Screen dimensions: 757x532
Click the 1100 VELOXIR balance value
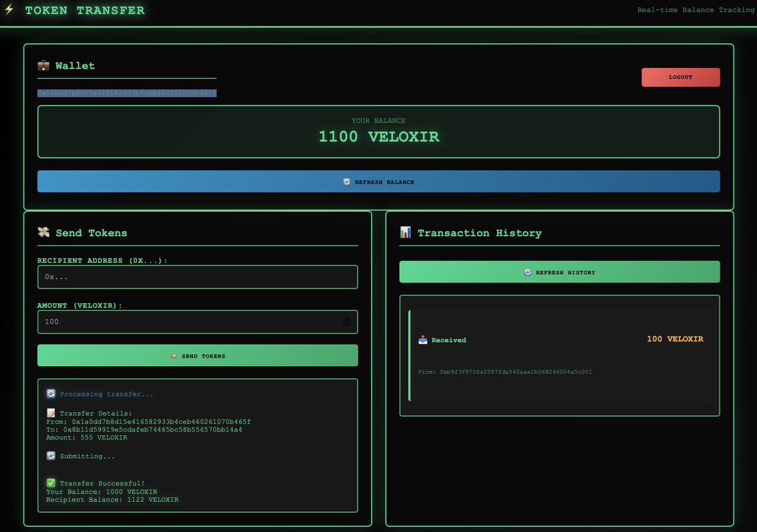point(378,136)
